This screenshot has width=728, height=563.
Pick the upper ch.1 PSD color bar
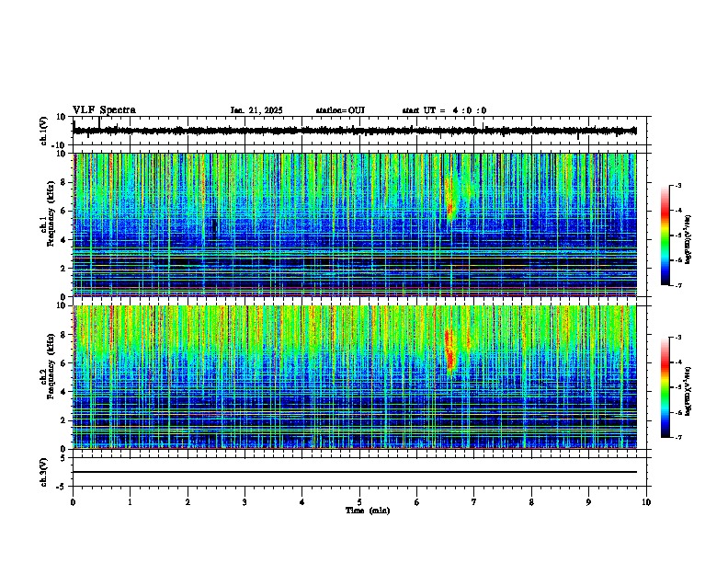click(x=665, y=236)
